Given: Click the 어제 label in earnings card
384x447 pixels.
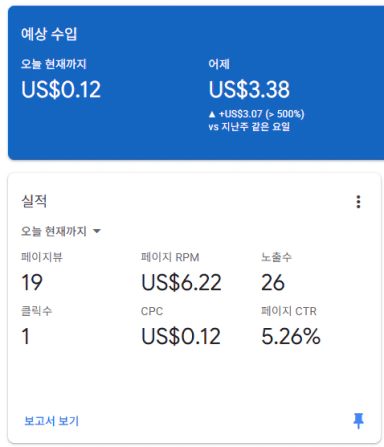Looking at the screenshot, I should coord(219,64).
